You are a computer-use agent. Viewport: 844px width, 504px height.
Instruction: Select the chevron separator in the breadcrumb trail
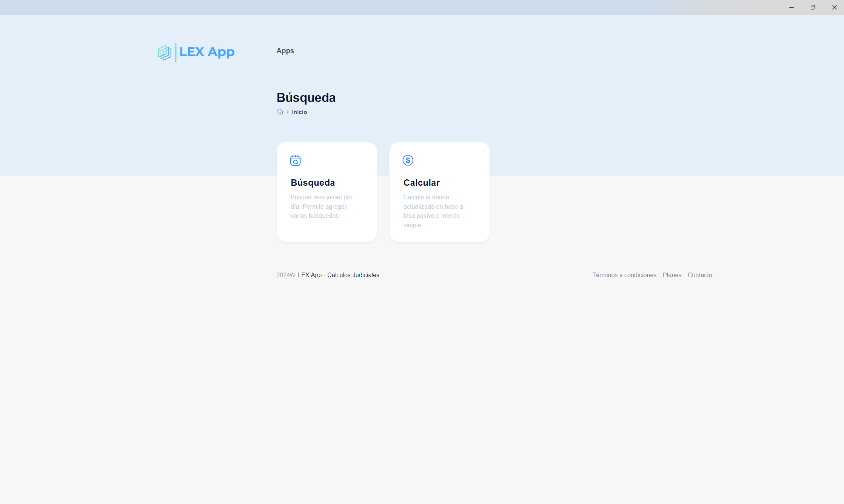click(x=287, y=112)
